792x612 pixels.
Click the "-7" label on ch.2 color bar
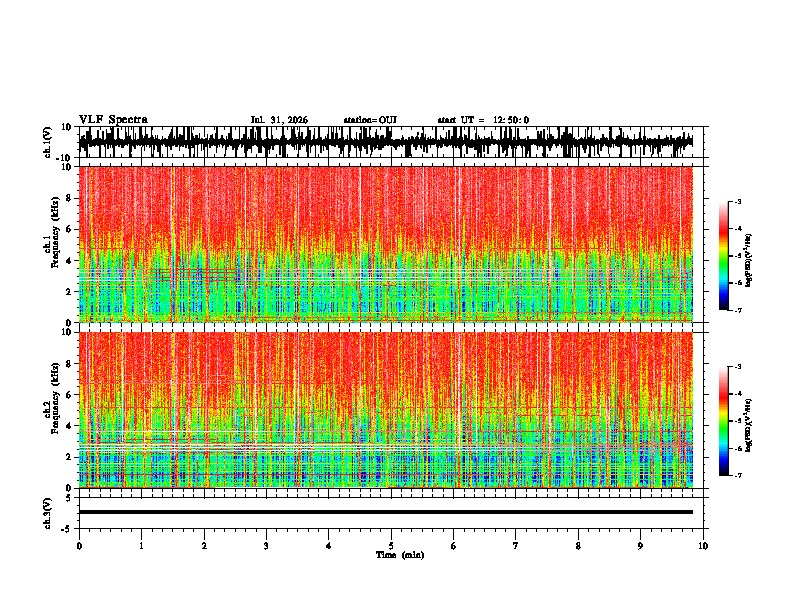[737, 476]
